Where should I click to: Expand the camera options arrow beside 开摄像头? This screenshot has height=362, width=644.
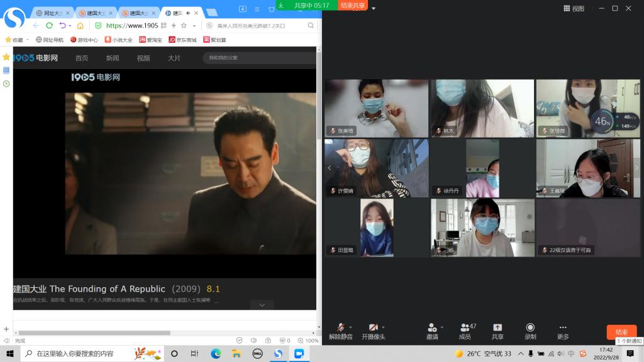[x=383, y=327]
